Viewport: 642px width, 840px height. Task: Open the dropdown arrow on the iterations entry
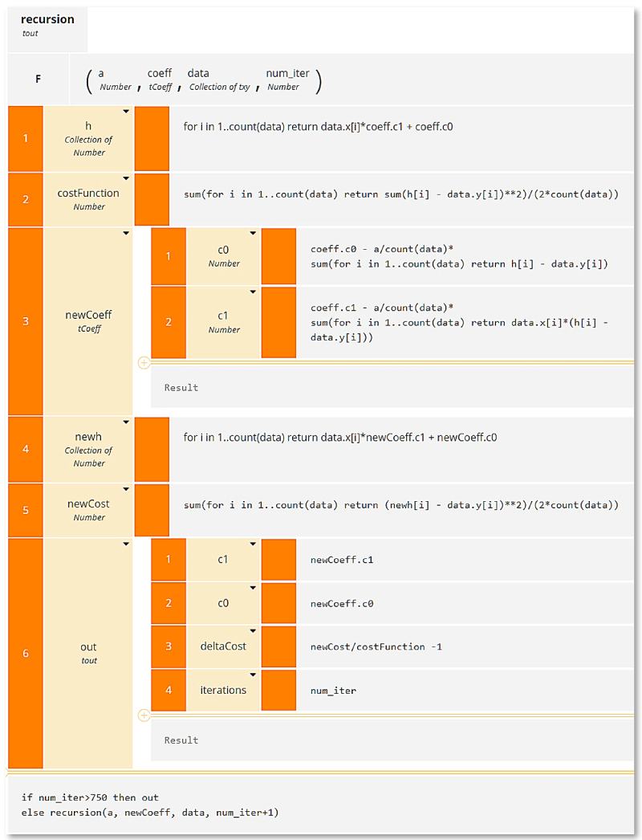[x=253, y=675]
